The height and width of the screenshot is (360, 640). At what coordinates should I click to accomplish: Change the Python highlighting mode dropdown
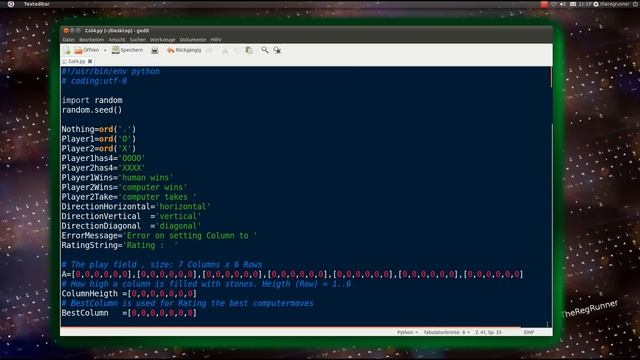407,332
